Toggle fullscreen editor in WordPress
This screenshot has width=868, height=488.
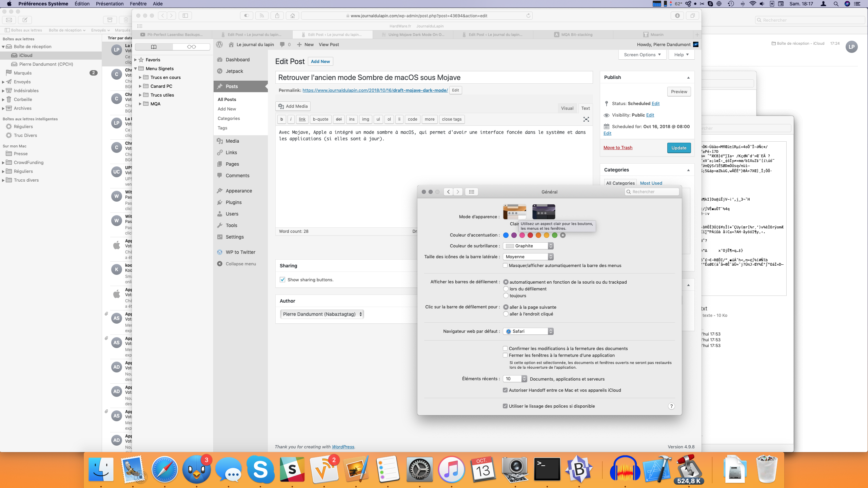coord(586,119)
